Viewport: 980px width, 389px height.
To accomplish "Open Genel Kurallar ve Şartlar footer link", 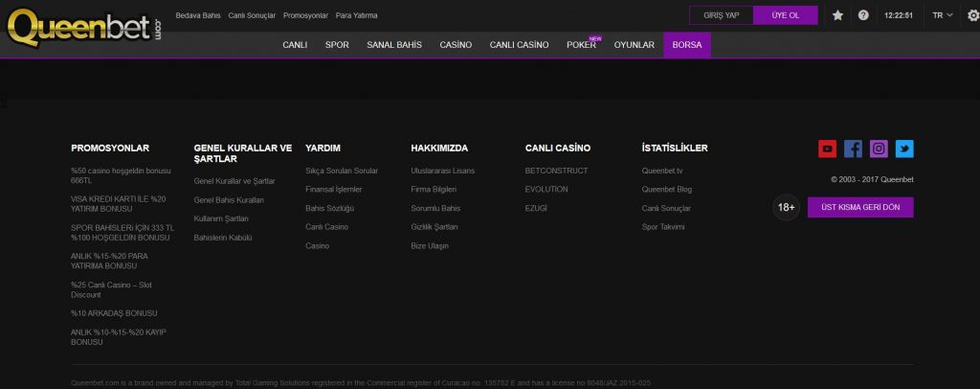I will point(234,181).
